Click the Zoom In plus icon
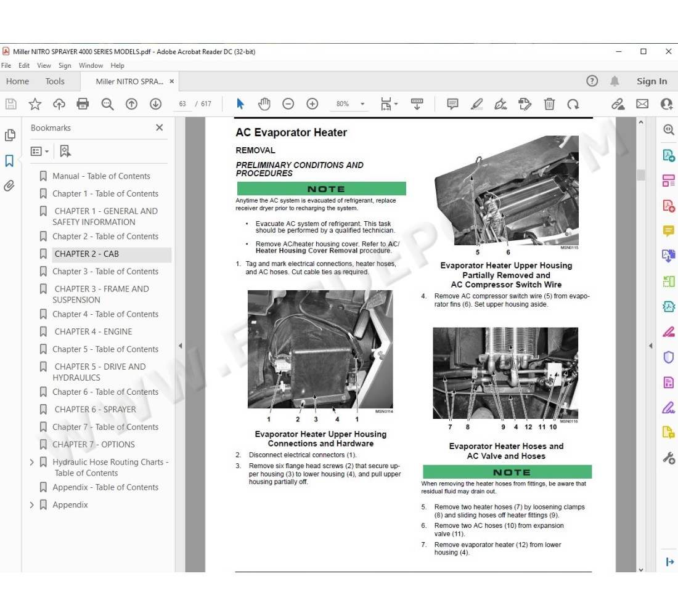The height and width of the screenshot is (616, 678). 312,104
